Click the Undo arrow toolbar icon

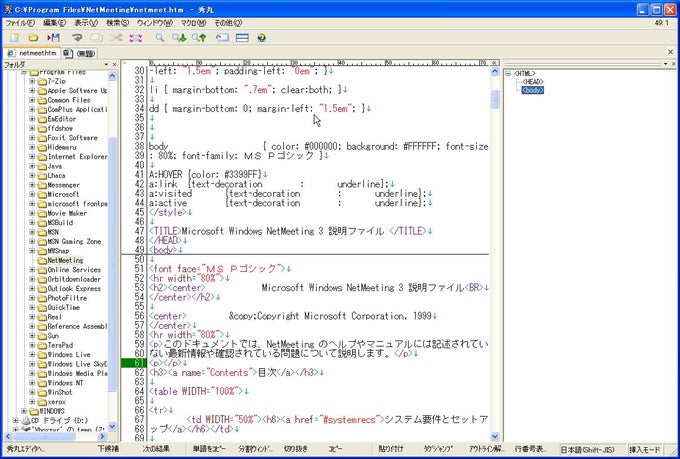click(77, 38)
